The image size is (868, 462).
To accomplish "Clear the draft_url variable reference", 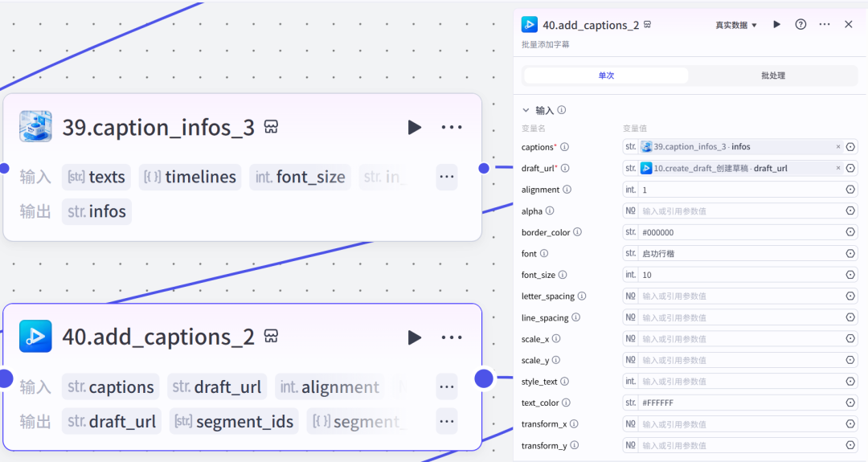I will tap(837, 168).
